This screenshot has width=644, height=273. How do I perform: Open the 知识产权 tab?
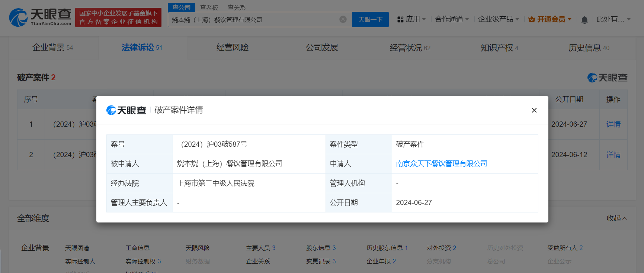pyautogui.click(x=499, y=48)
